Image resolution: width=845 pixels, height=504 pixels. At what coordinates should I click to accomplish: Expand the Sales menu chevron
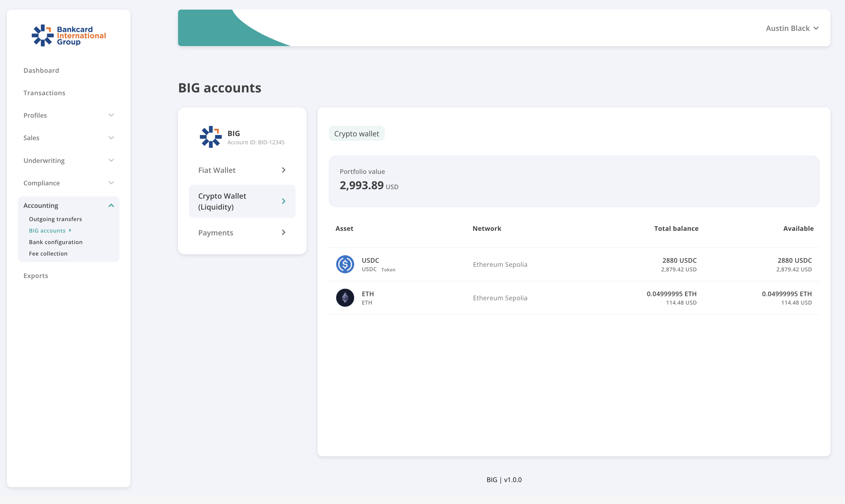[111, 138]
